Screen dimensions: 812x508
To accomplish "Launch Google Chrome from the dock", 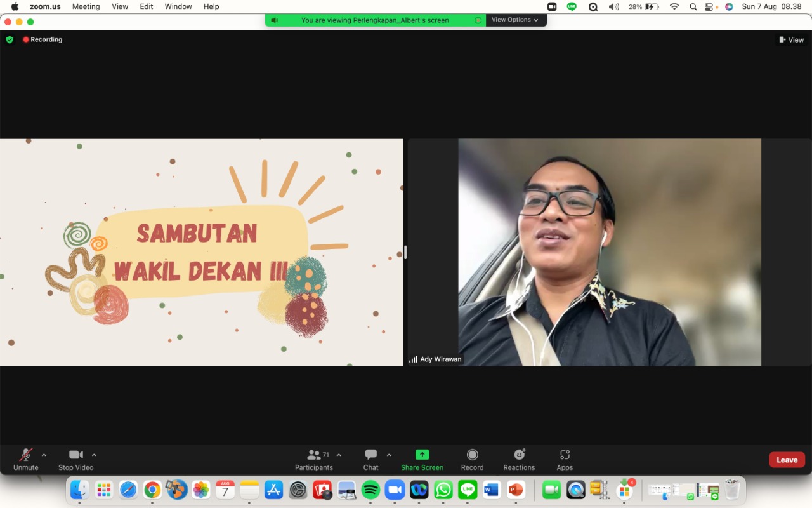I will (152, 490).
